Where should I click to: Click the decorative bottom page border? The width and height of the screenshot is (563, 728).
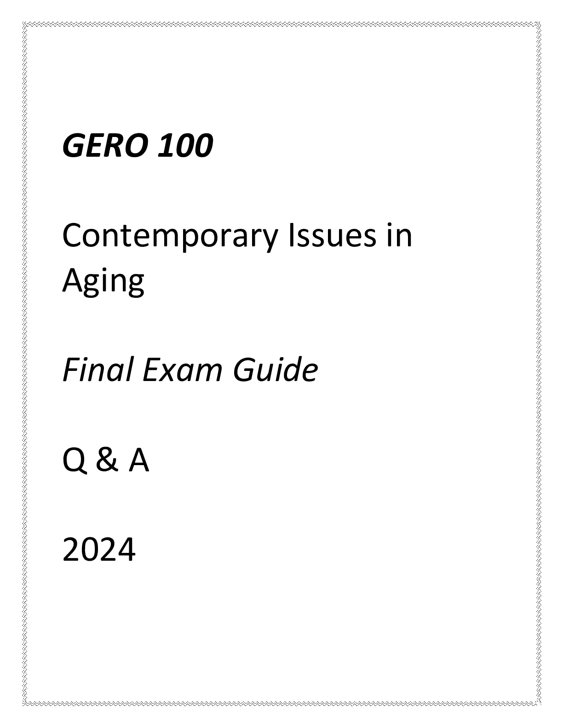[x=281, y=704]
